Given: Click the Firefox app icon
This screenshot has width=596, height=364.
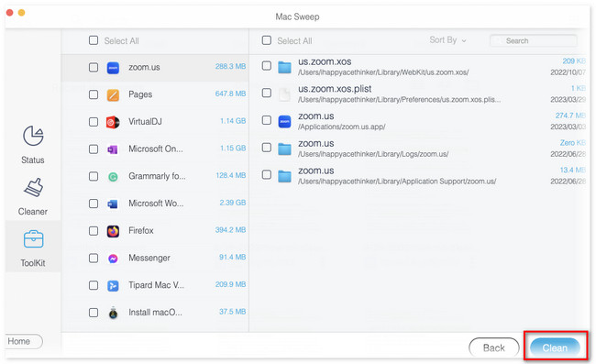Looking at the screenshot, I should point(113,231).
